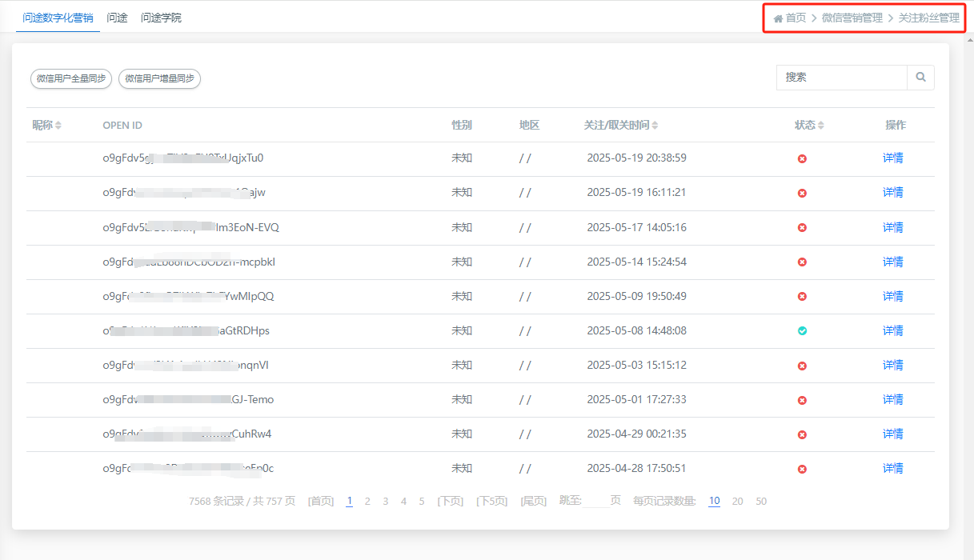Select page 5 in pagination

[422, 502]
